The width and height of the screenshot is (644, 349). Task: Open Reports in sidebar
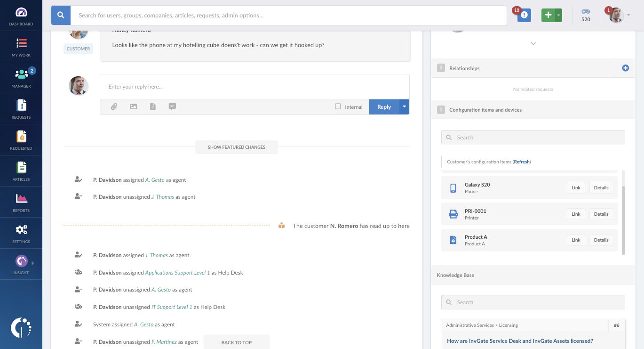coord(21,202)
